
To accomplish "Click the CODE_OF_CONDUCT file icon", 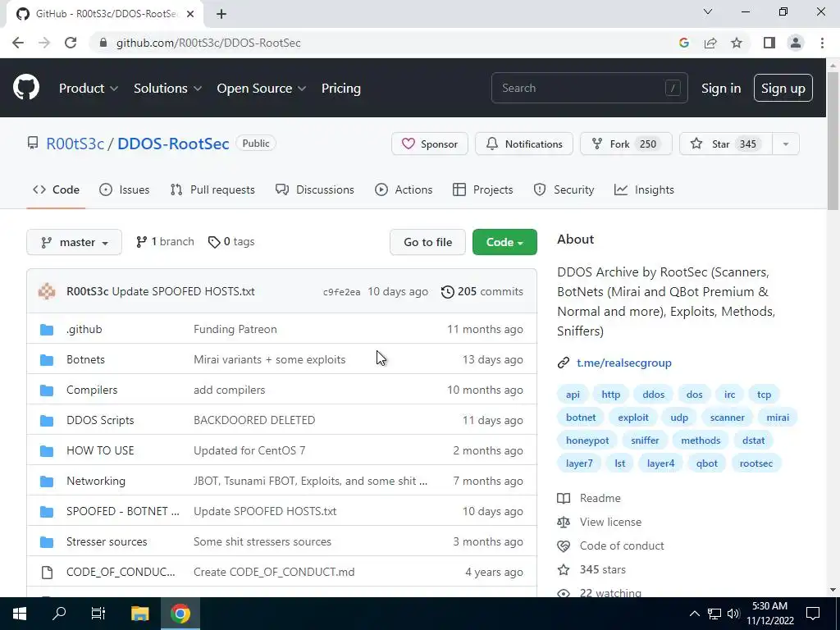I will point(47,572).
